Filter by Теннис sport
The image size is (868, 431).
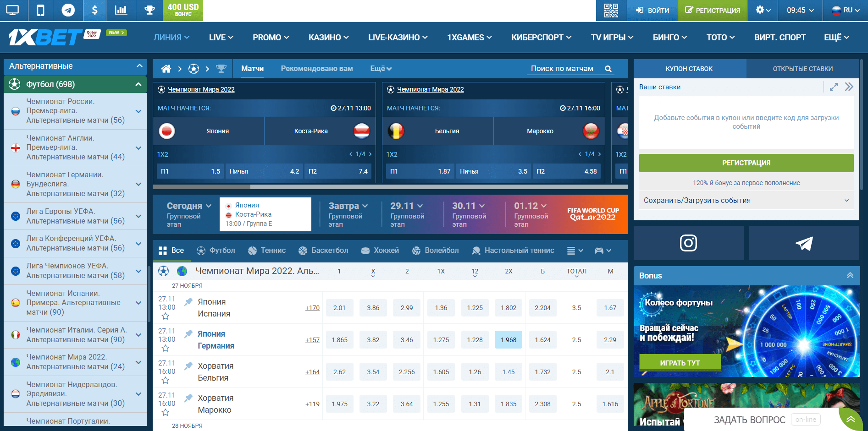pyautogui.click(x=267, y=251)
